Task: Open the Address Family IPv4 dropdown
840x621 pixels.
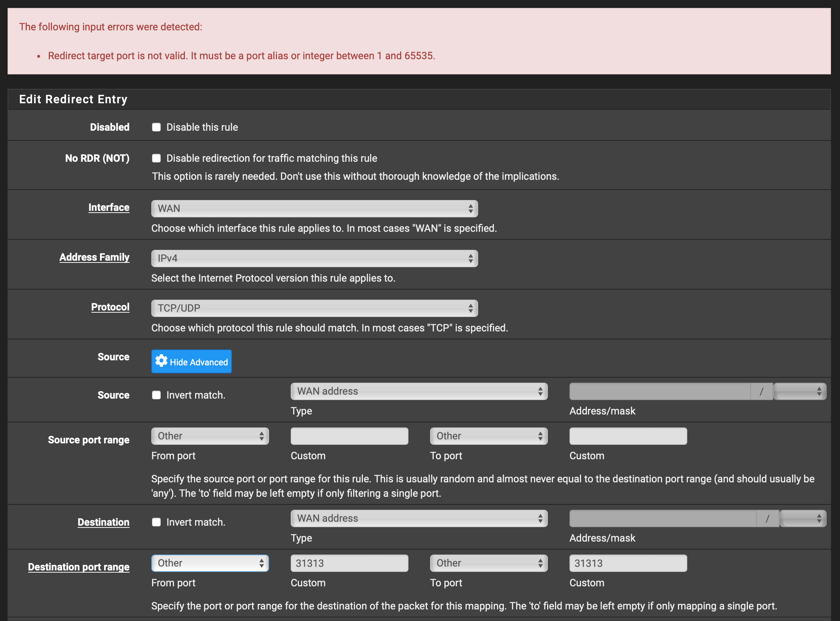Action: (314, 258)
